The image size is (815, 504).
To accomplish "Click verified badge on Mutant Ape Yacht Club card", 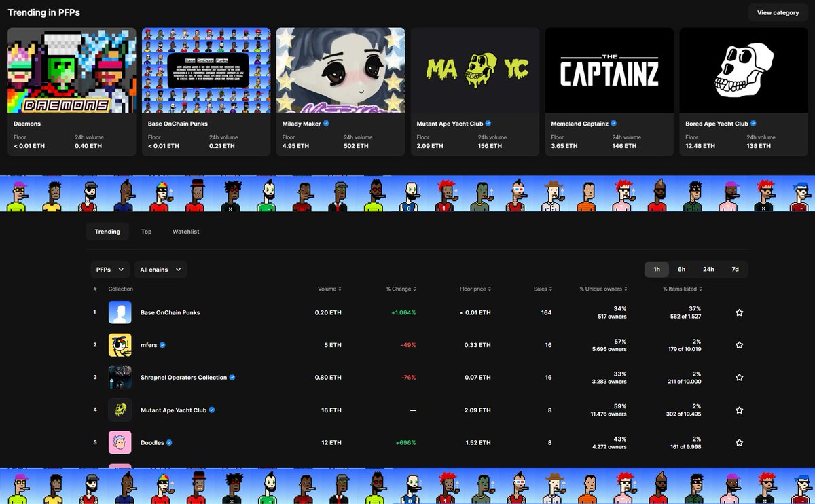I will [x=489, y=124].
